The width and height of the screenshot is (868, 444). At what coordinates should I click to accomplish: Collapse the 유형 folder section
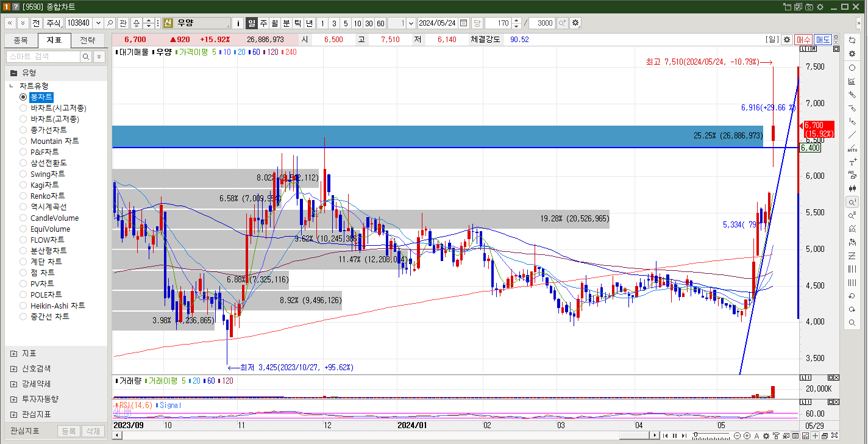(x=13, y=73)
